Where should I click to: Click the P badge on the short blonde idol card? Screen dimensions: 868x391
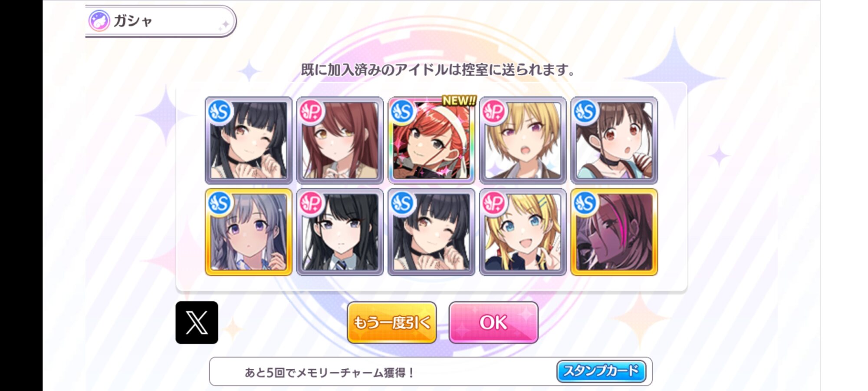coord(494,112)
